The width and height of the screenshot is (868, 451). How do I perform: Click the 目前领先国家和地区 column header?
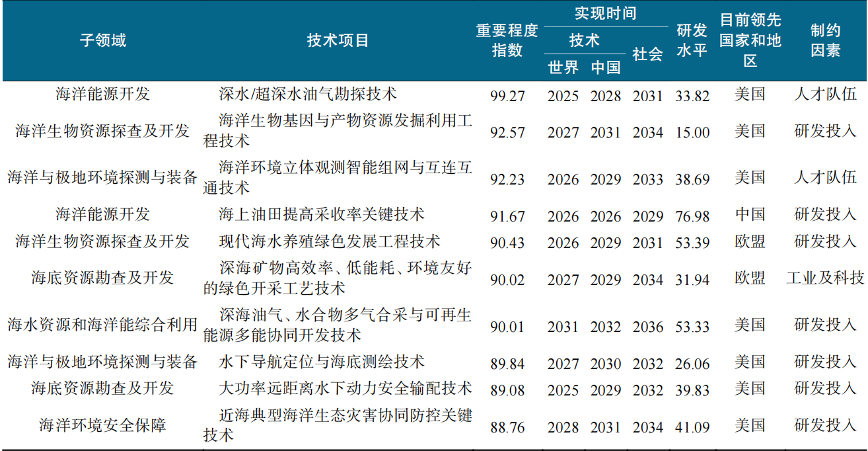click(750, 40)
